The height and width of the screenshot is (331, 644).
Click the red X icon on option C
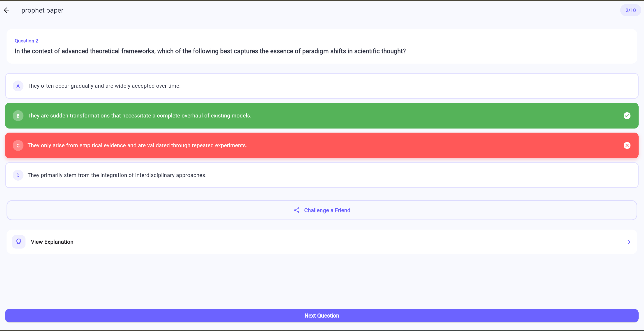tap(627, 145)
